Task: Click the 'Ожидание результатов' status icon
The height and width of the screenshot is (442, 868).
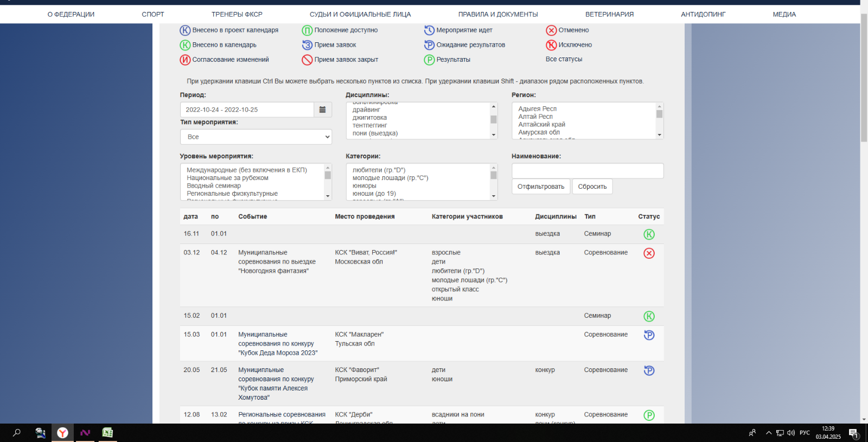Action: pos(429,45)
